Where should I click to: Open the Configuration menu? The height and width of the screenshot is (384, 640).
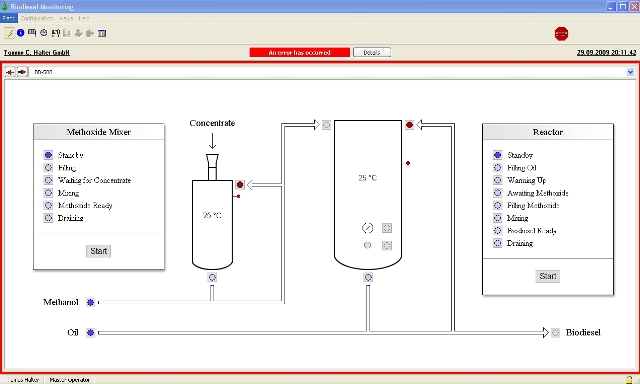(x=37, y=18)
